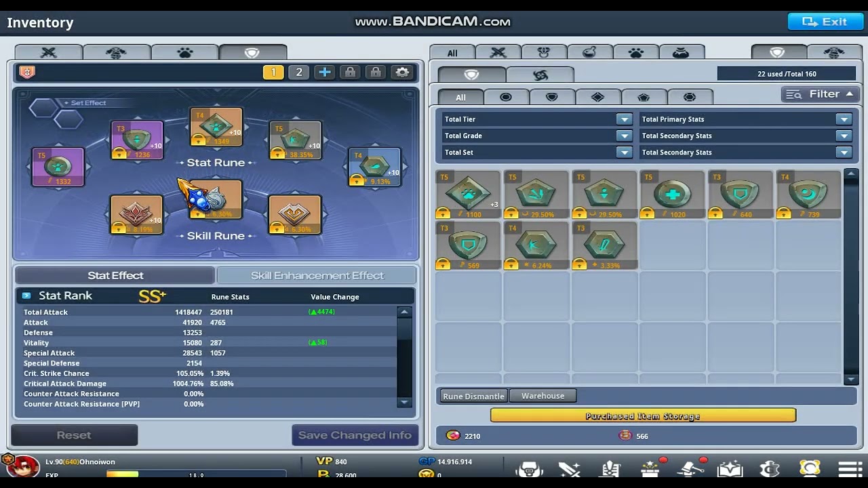Select equipped T5 rune with 1332
The image size is (868, 488).
(x=58, y=167)
